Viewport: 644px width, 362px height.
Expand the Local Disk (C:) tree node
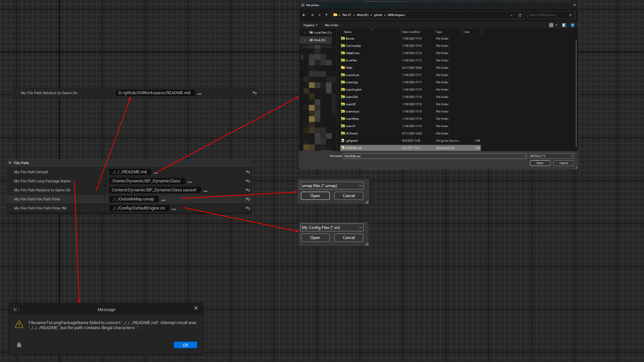coord(305,33)
